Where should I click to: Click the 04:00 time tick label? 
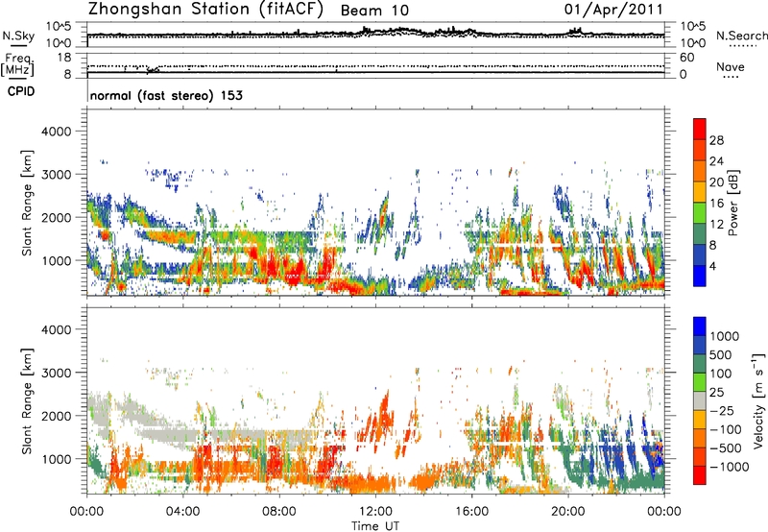(x=182, y=512)
